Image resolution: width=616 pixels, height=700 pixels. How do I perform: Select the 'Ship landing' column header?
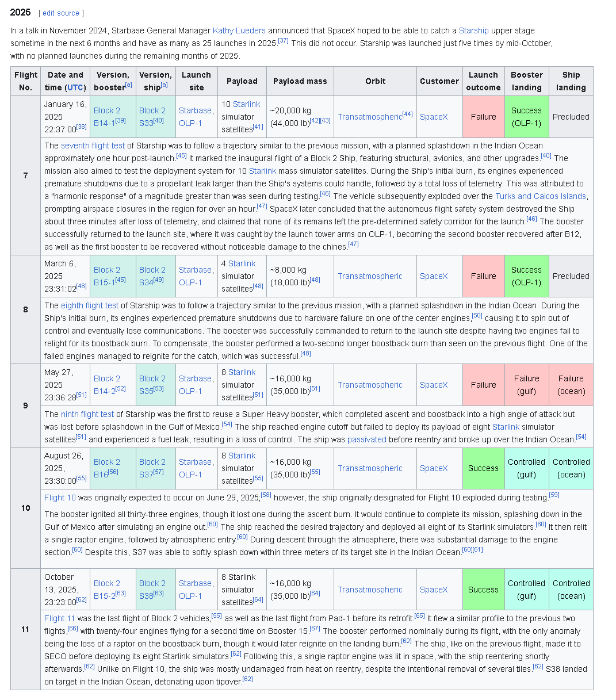571,81
